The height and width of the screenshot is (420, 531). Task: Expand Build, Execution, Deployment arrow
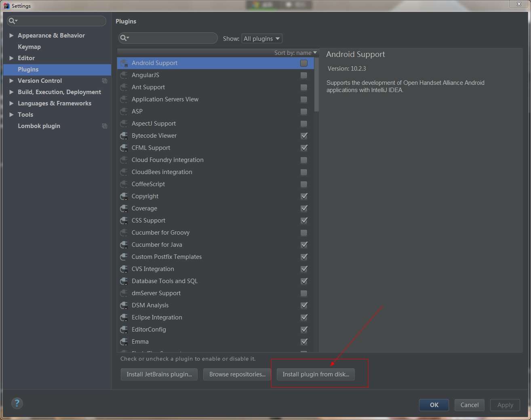click(x=11, y=92)
